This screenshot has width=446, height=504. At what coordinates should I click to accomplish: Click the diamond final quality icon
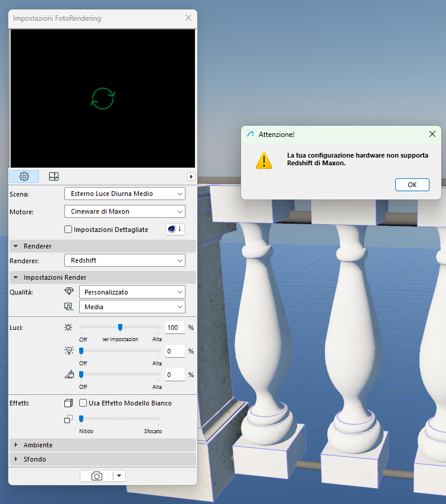coord(69,291)
